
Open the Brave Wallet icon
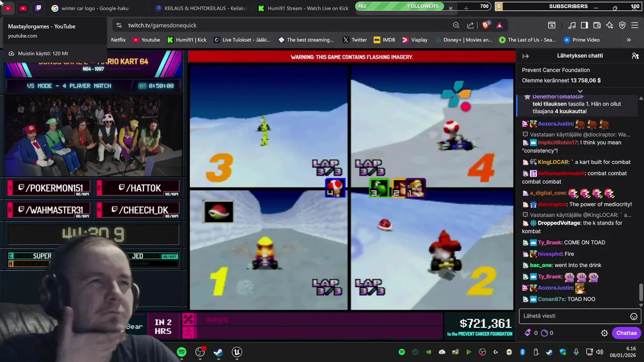tap(597, 25)
